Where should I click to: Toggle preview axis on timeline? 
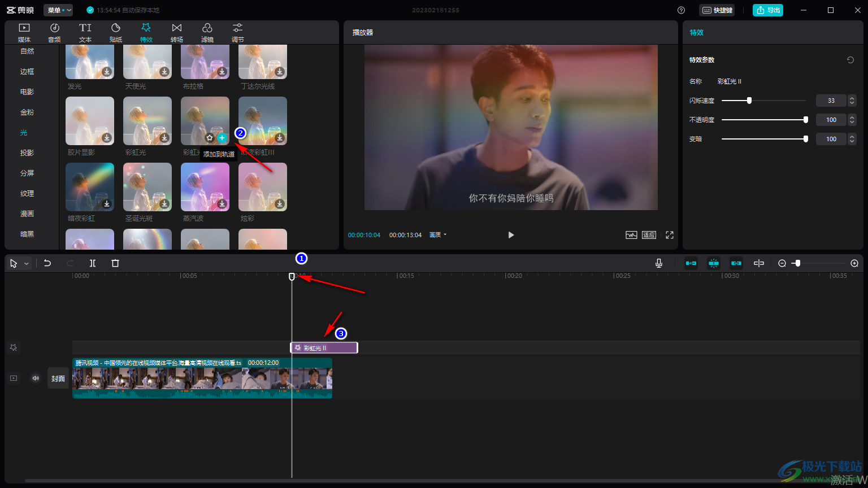[x=759, y=263]
